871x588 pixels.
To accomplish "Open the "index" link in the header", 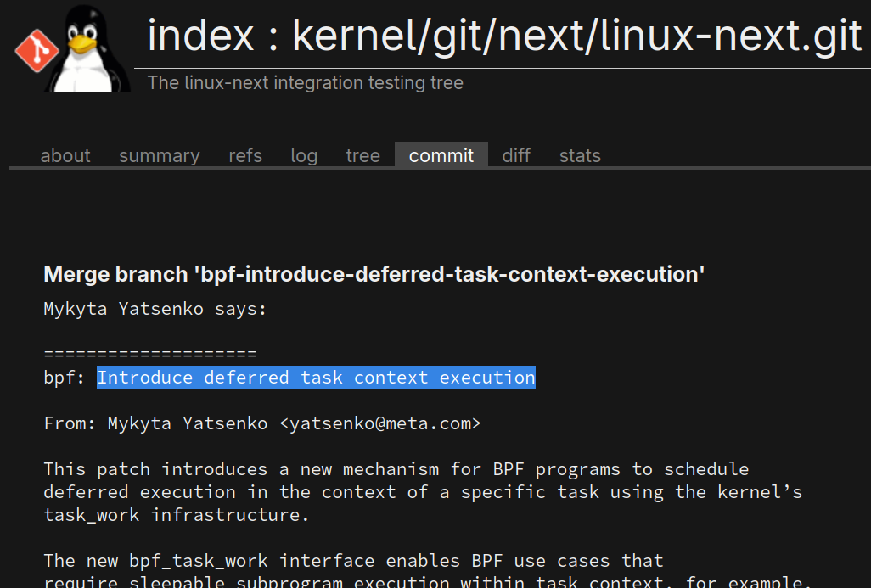I will pos(200,36).
